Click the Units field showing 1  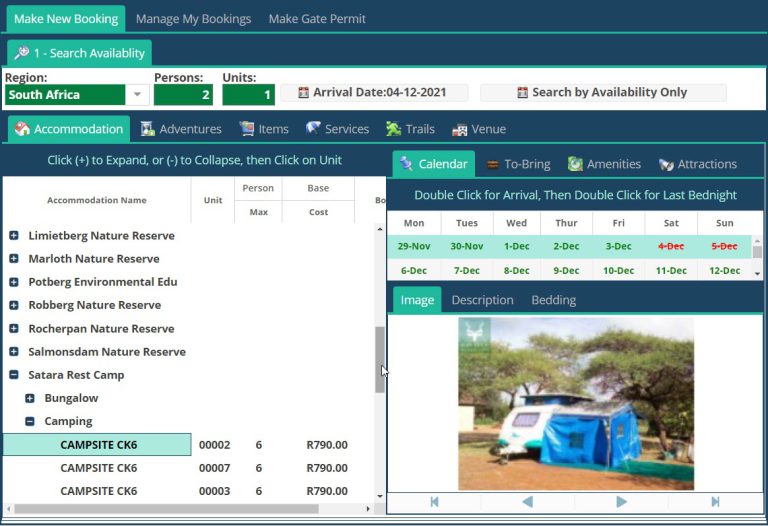coord(248,95)
